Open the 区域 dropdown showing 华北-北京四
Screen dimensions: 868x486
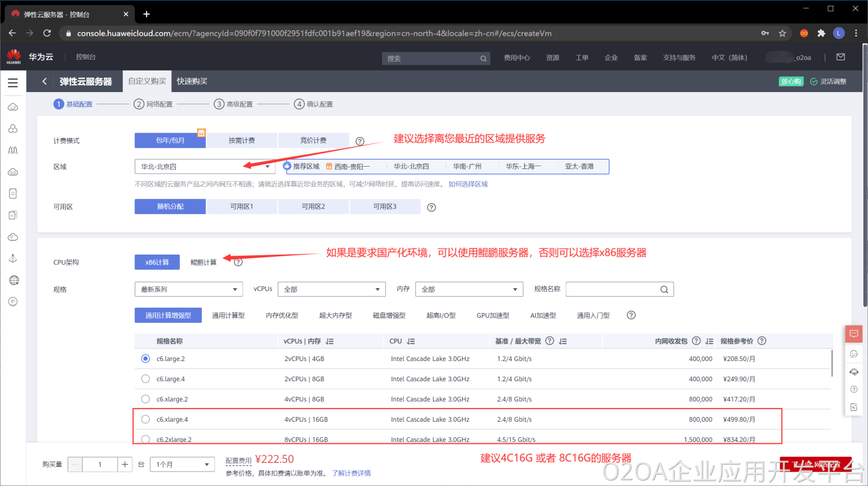pyautogui.click(x=205, y=167)
